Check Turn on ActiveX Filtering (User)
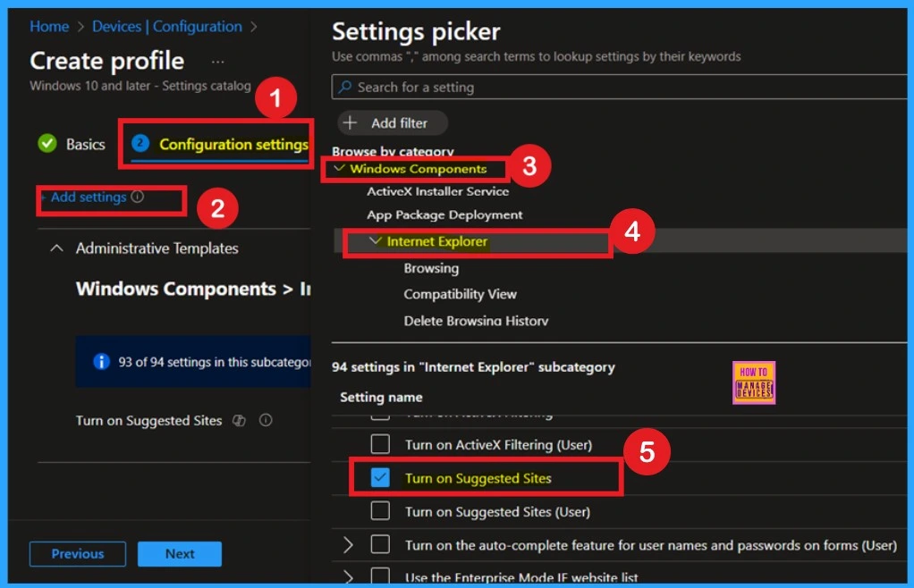 [380, 444]
